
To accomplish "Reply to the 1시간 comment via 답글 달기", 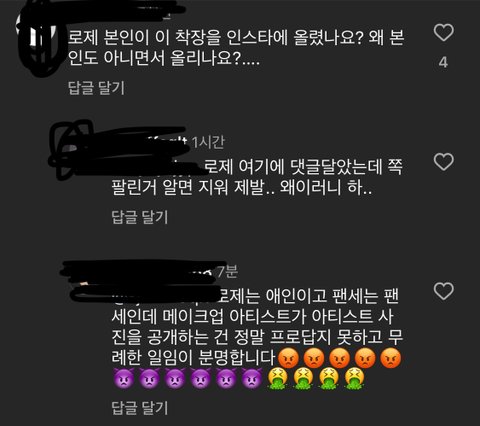I will click(x=140, y=217).
